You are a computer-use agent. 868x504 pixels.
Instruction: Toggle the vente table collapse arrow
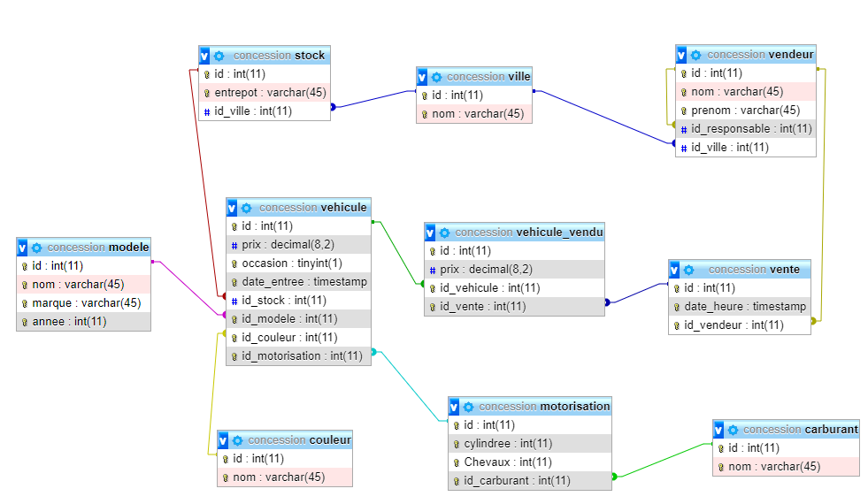click(x=675, y=270)
